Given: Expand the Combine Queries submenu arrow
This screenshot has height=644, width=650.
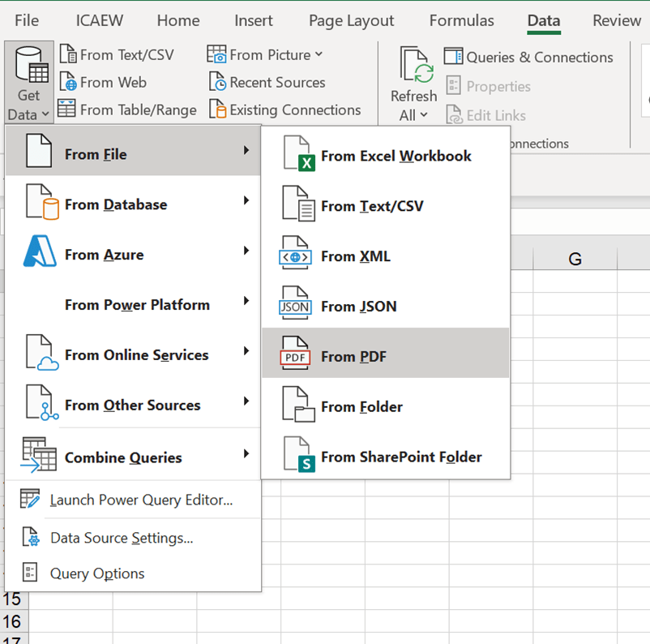Looking at the screenshot, I should tap(246, 453).
